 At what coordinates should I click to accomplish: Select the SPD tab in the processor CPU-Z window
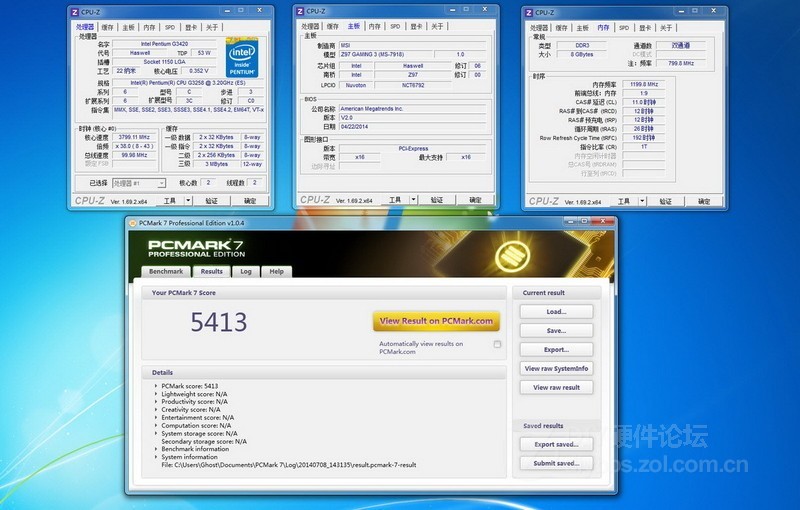170,28
